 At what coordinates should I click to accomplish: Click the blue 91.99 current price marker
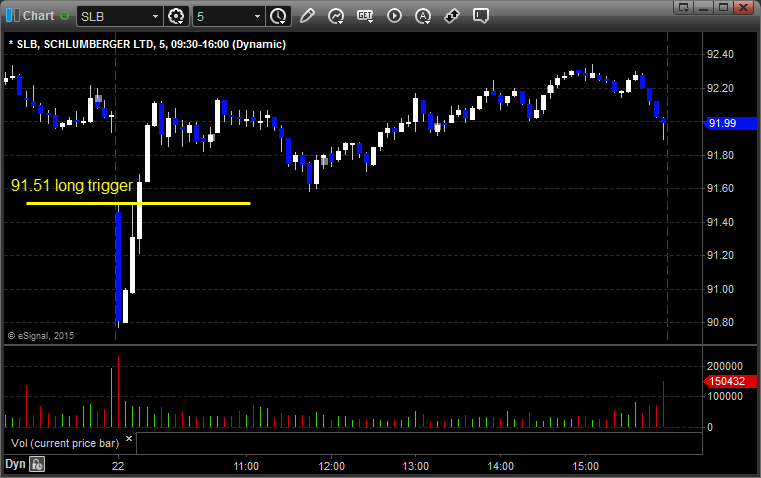coord(730,123)
